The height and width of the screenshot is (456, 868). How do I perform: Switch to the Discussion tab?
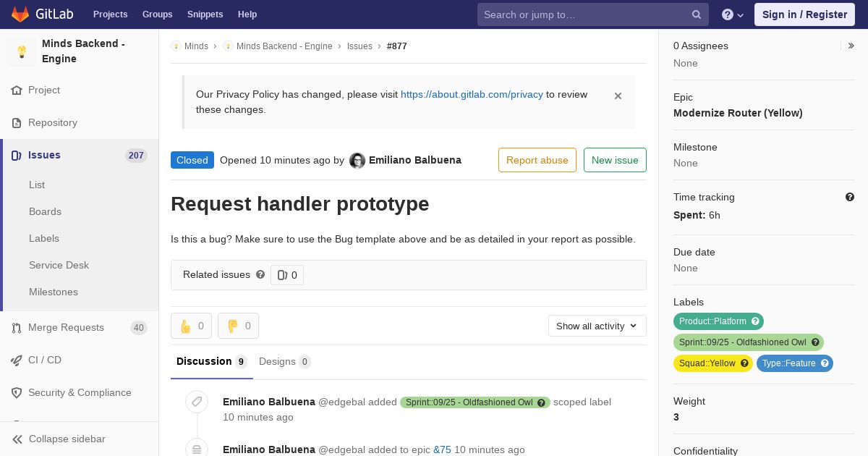[212, 362]
